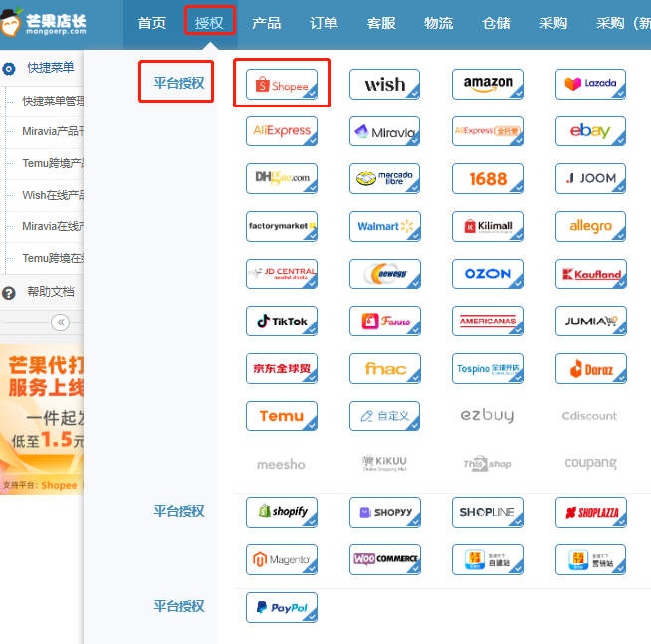Select the Wish在线产品 sidebar item
The height and width of the screenshot is (644, 651).
(x=53, y=195)
